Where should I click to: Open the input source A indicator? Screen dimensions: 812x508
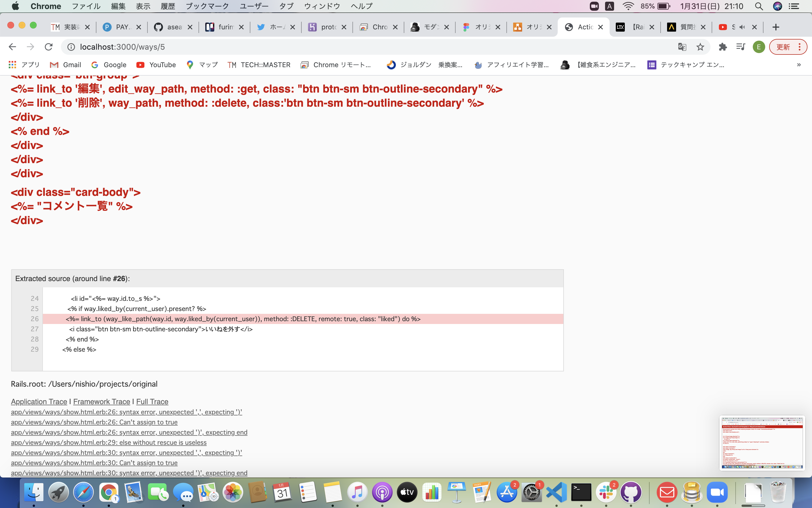pos(609,6)
